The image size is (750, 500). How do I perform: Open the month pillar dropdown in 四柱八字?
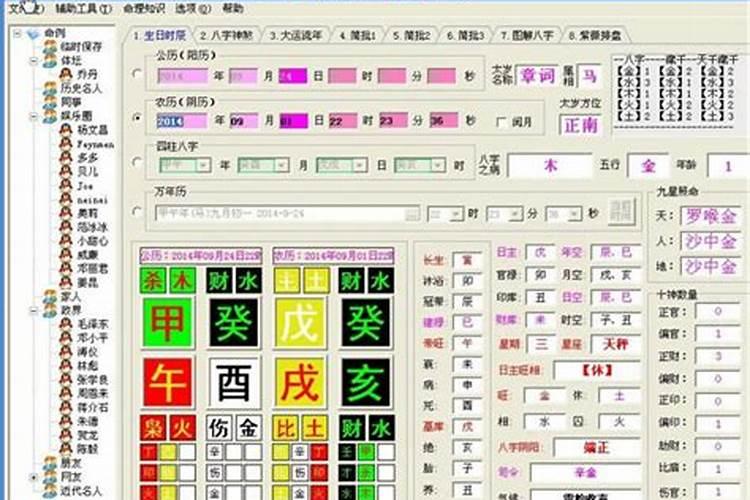(282, 165)
